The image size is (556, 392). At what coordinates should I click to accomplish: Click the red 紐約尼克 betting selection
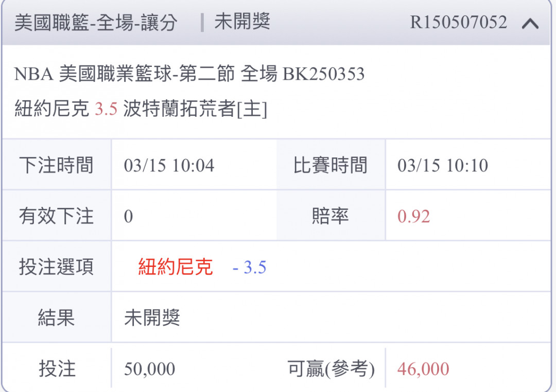[x=176, y=267]
